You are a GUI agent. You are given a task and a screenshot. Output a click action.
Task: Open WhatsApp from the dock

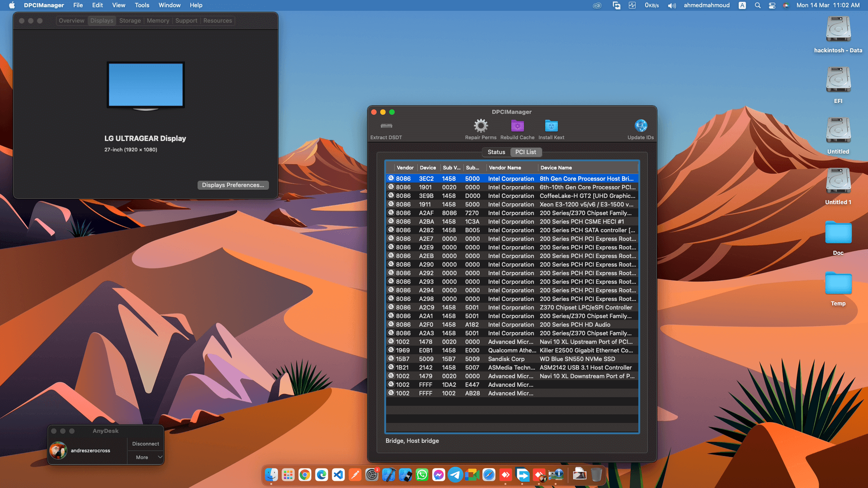click(422, 474)
